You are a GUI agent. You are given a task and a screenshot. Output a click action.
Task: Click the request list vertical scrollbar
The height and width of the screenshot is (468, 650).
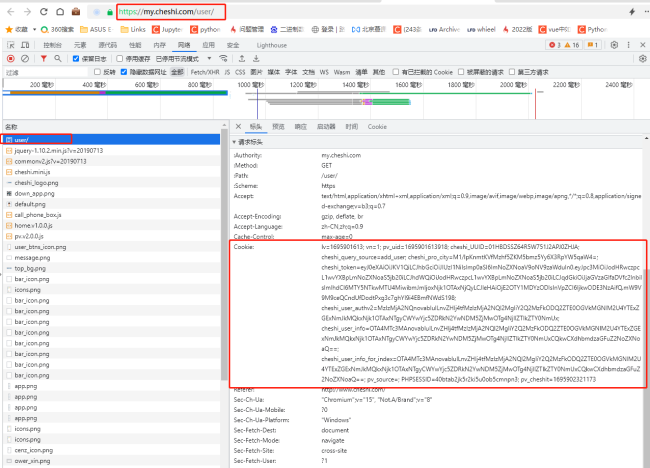point(224,254)
